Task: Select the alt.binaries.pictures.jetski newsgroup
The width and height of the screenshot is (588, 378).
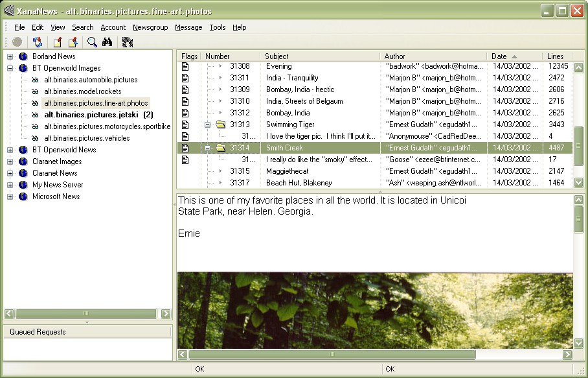Action: [98, 115]
